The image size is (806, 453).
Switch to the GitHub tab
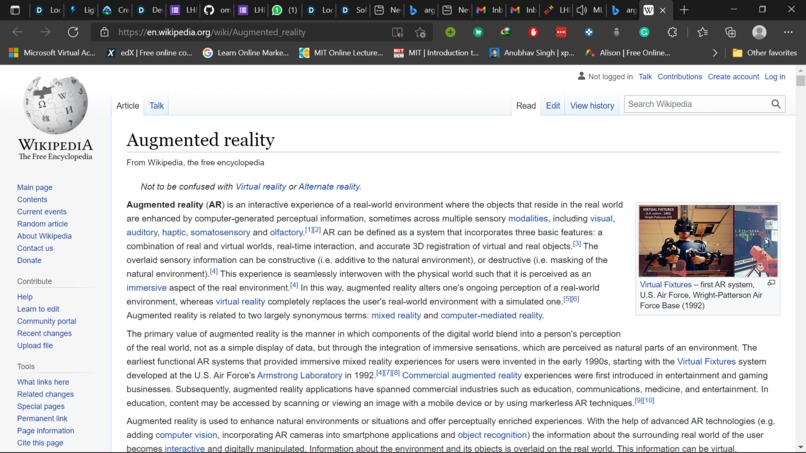click(x=217, y=10)
